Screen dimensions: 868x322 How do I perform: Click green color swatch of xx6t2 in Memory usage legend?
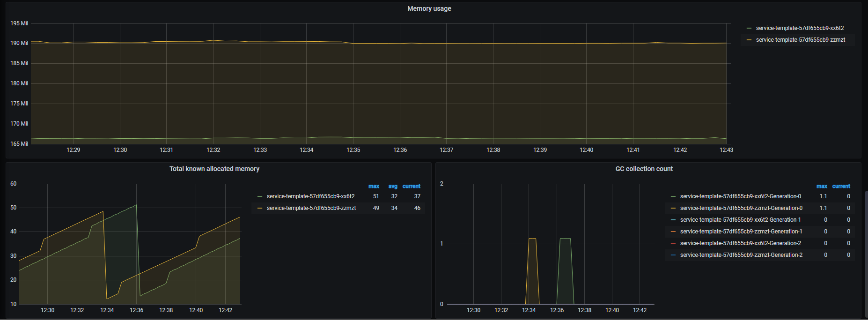(749, 28)
